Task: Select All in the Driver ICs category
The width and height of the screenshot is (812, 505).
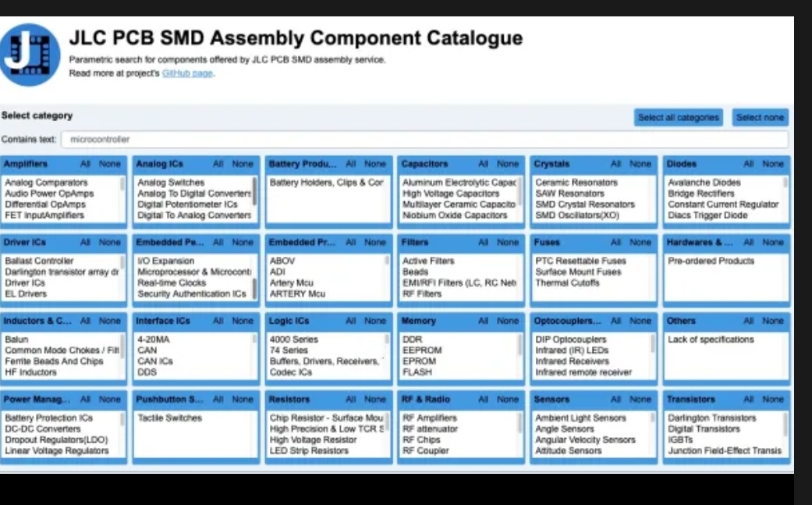Action: pyautogui.click(x=85, y=242)
